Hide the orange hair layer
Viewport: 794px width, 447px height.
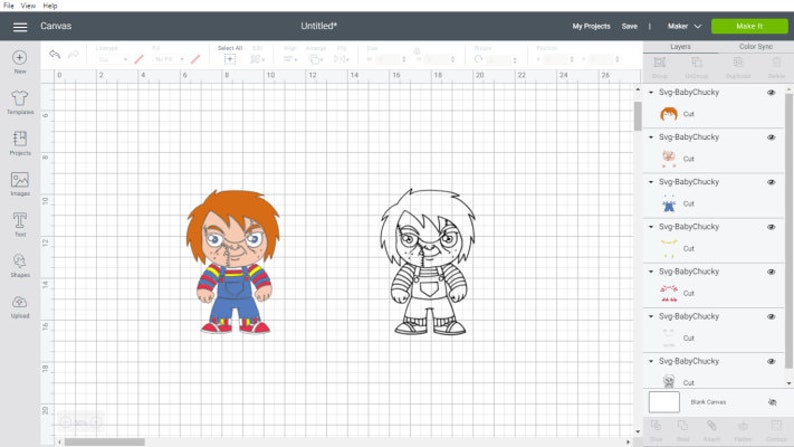tap(771, 93)
